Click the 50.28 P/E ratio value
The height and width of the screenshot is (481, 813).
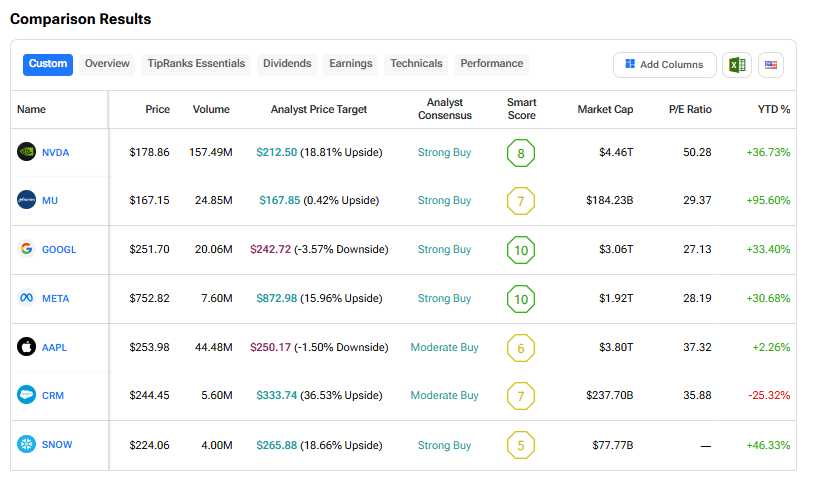pyautogui.click(x=697, y=152)
